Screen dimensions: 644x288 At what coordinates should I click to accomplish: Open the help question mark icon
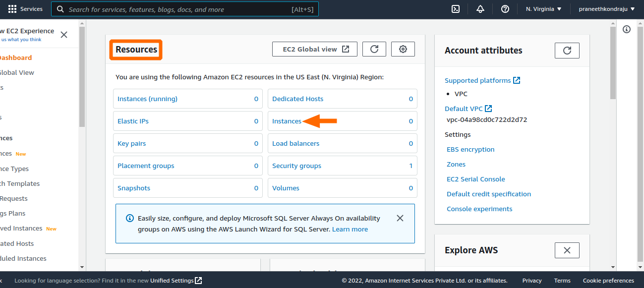(x=505, y=9)
